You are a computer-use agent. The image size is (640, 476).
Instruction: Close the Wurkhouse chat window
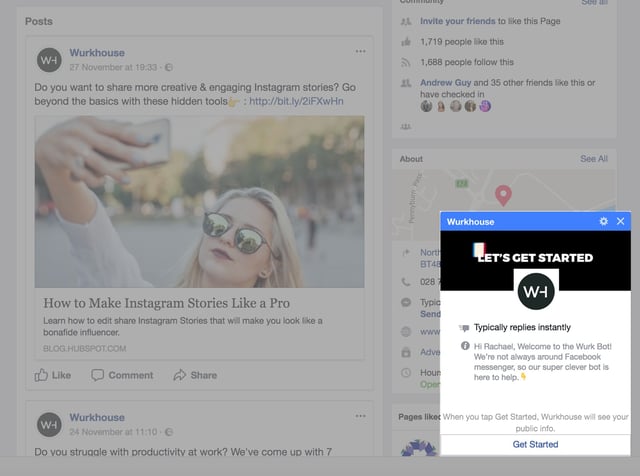click(620, 221)
